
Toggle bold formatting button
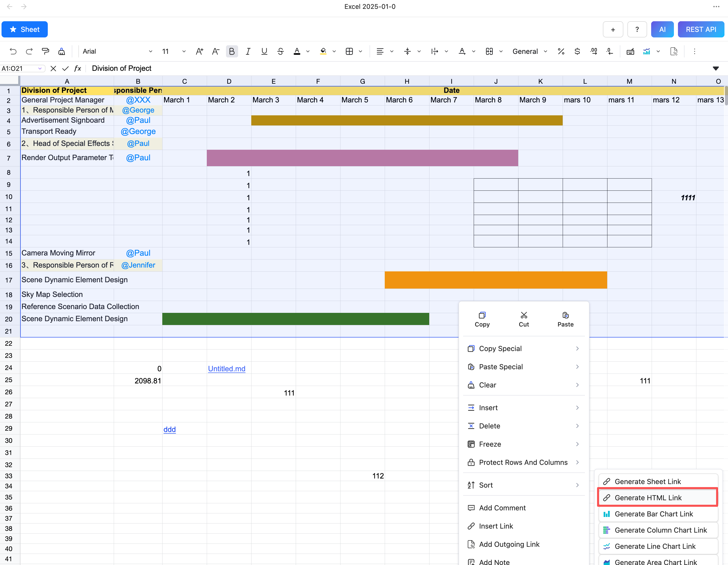pyautogui.click(x=232, y=51)
